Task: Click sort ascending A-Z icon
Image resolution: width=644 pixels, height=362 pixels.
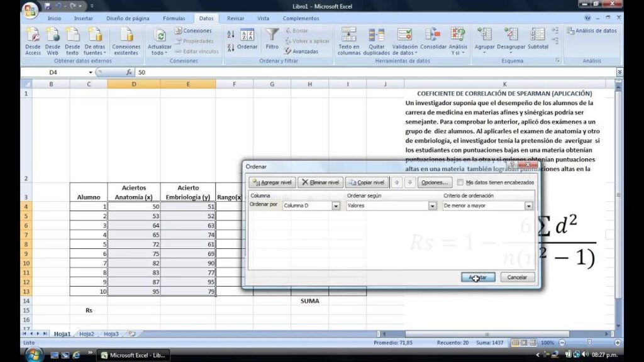Action: pos(231,35)
